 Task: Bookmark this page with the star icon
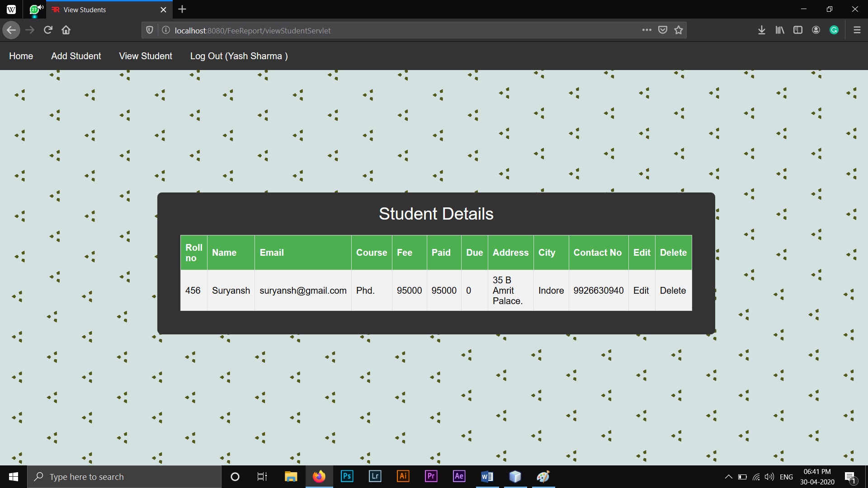(678, 30)
